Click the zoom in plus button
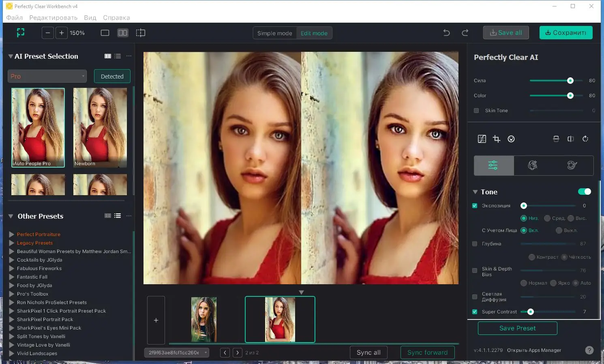 point(61,33)
